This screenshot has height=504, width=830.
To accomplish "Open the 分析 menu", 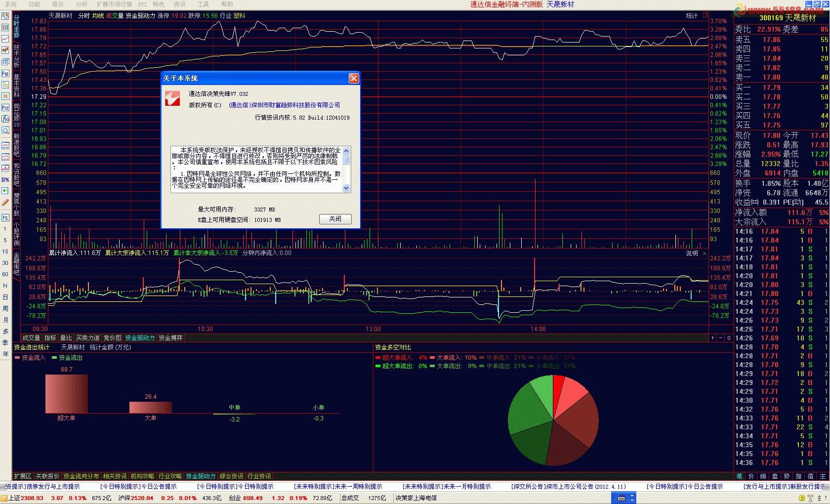I will tap(82, 4).
